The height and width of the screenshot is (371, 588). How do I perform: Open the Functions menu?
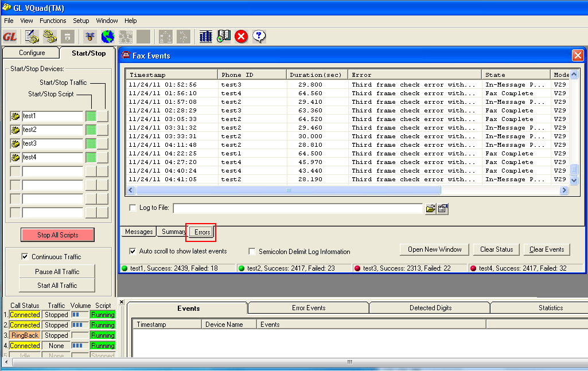pos(53,21)
